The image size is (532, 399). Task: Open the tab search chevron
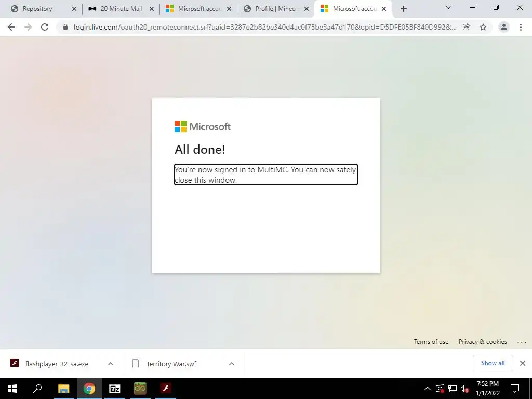coord(448,7)
